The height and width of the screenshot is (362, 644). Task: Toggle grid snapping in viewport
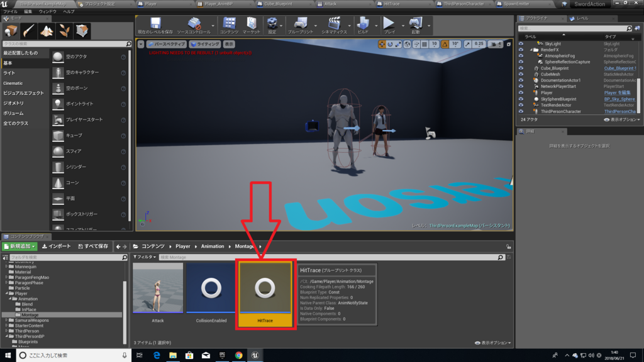click(x=425, y=44)
